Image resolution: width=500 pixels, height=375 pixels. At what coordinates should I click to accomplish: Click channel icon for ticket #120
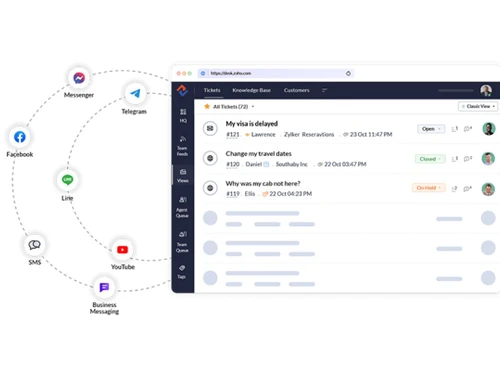210,158
